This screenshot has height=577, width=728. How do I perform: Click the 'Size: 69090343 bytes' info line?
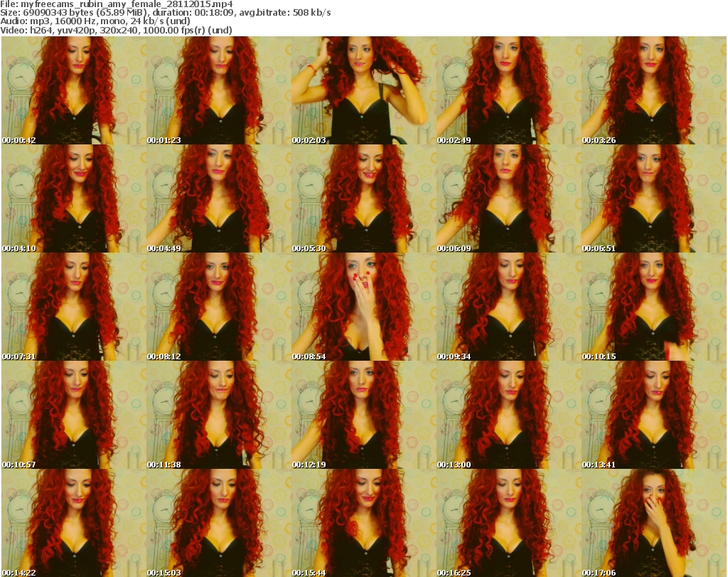coord(166,13)
